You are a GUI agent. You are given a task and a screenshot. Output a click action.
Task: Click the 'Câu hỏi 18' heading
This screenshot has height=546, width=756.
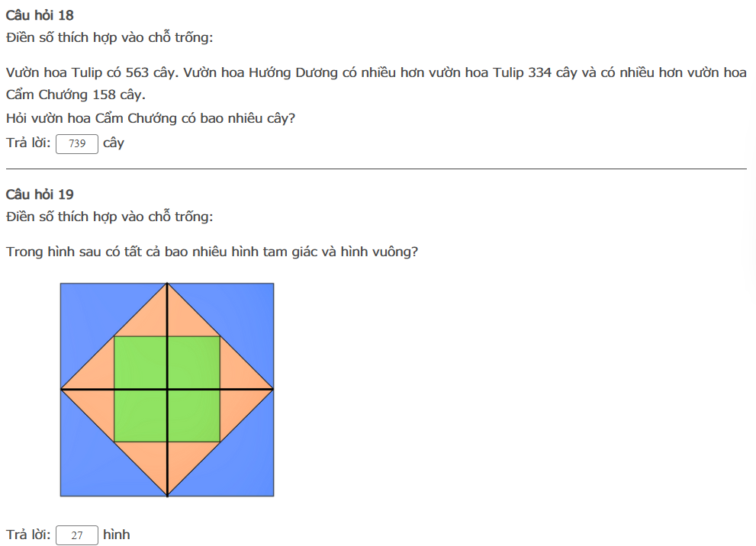pyautogui.click(x=40, y=15)
